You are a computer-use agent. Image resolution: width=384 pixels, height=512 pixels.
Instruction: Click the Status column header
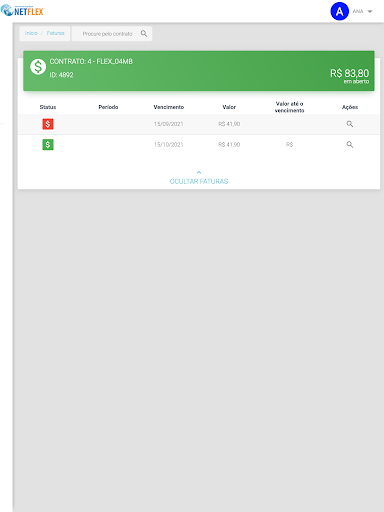[48, 107]
